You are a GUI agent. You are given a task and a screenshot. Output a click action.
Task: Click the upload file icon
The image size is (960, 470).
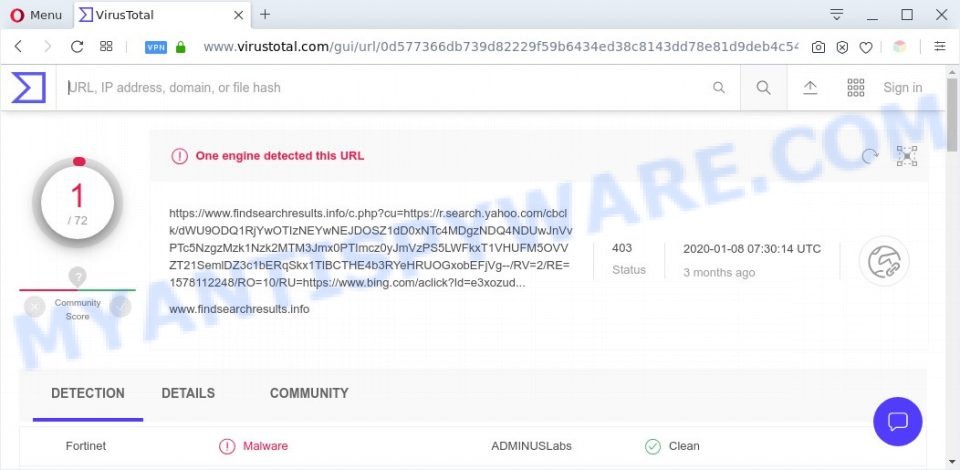tap(810, 88)
